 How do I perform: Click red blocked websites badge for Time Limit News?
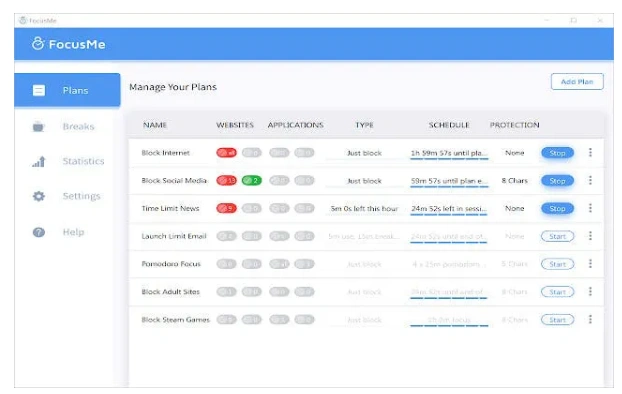227,208
